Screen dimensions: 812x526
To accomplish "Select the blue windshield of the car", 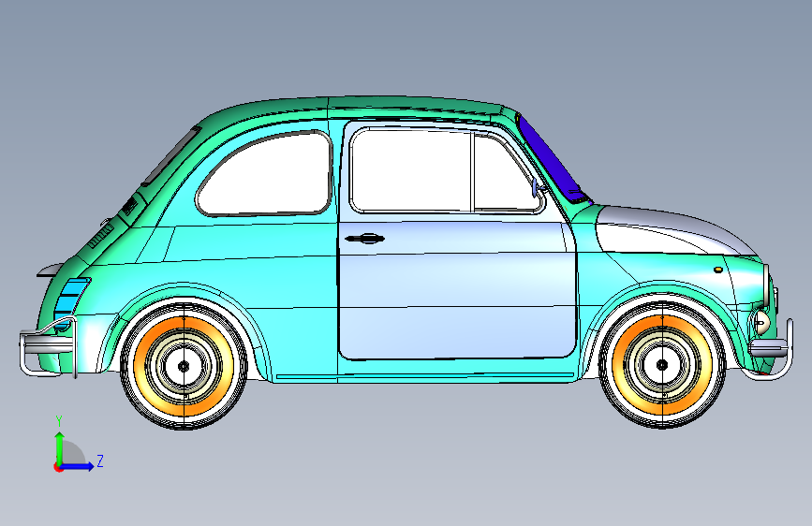I will tap(552, 159).
